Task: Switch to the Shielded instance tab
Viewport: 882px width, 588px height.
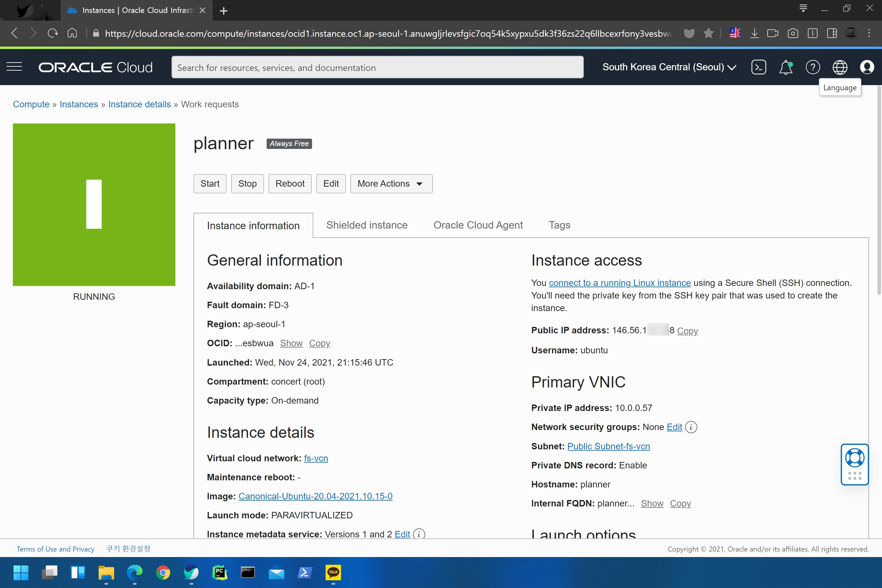Action: pyautogui.click(x=367, y=225)
